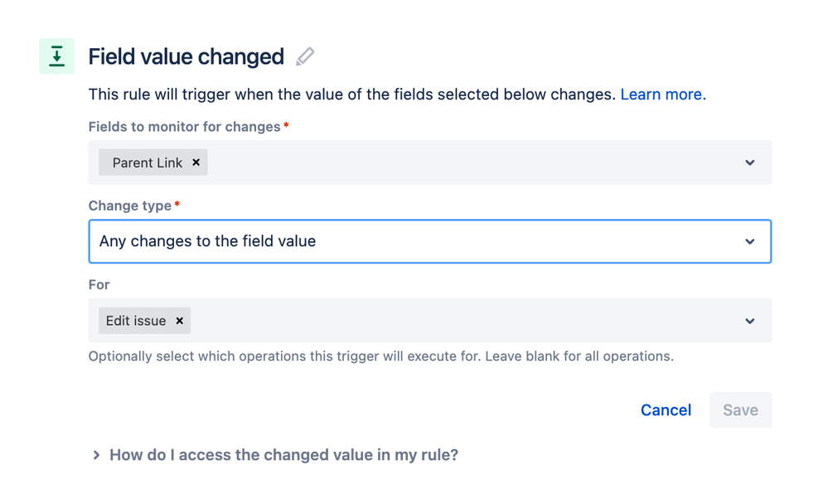
Task: Click the Fields to monitor for changes label
Action: coord(184,127)
